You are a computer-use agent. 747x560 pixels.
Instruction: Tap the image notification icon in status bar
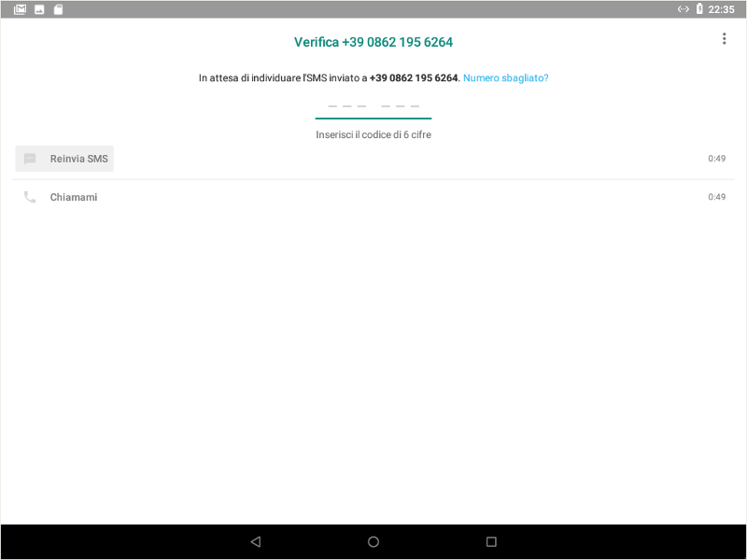point(39,9)
